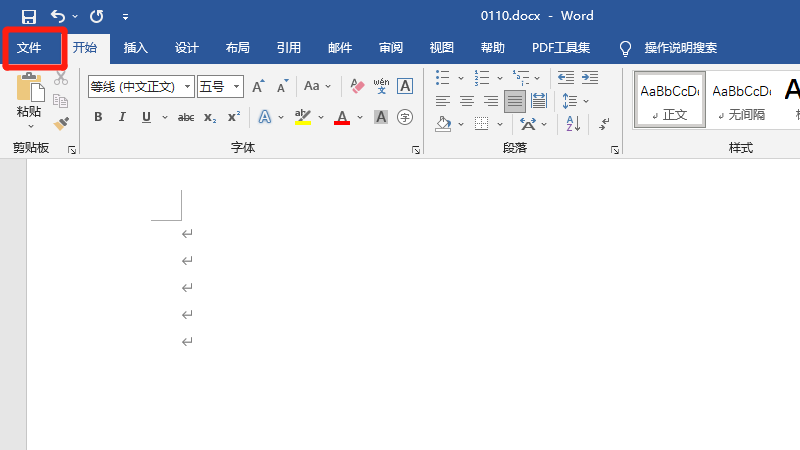Click the Increase Indent icon
The height and width of the screenshot is (450, 800).
[591, 77]
